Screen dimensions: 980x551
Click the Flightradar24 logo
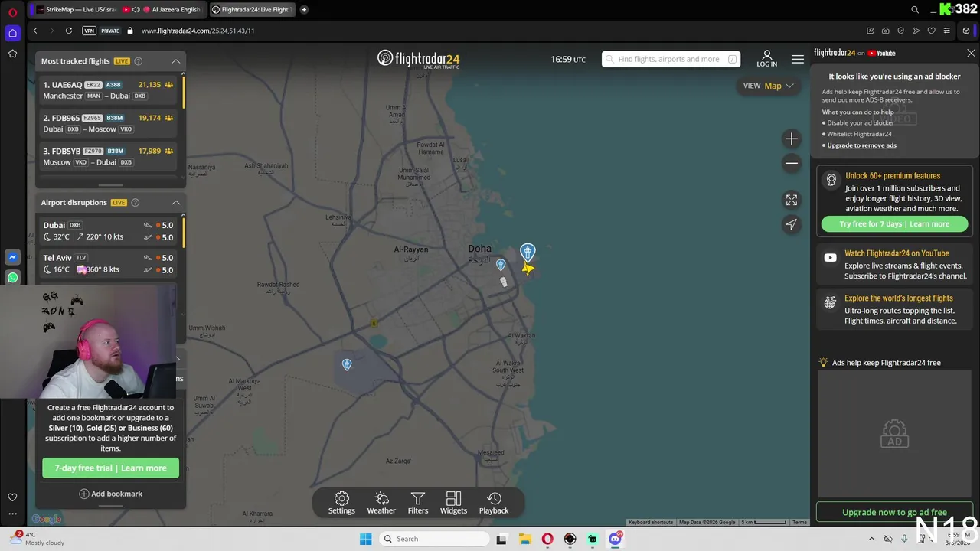(x=418, y=59)
